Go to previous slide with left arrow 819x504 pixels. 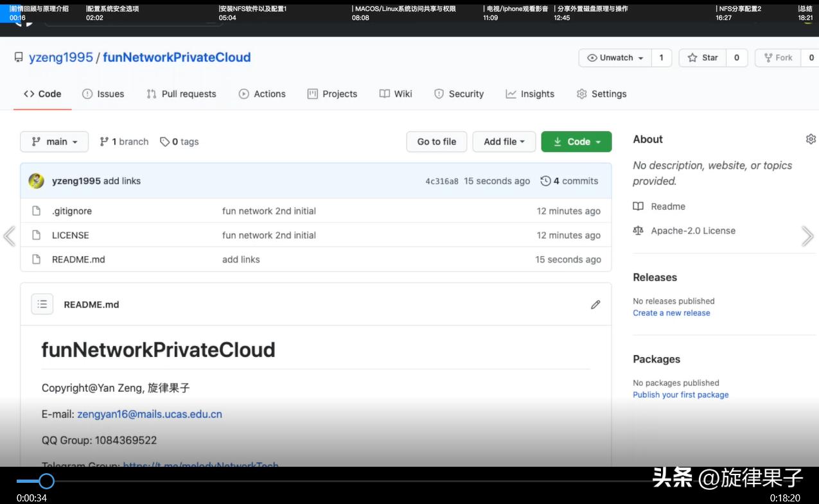(x=9, y=236)
